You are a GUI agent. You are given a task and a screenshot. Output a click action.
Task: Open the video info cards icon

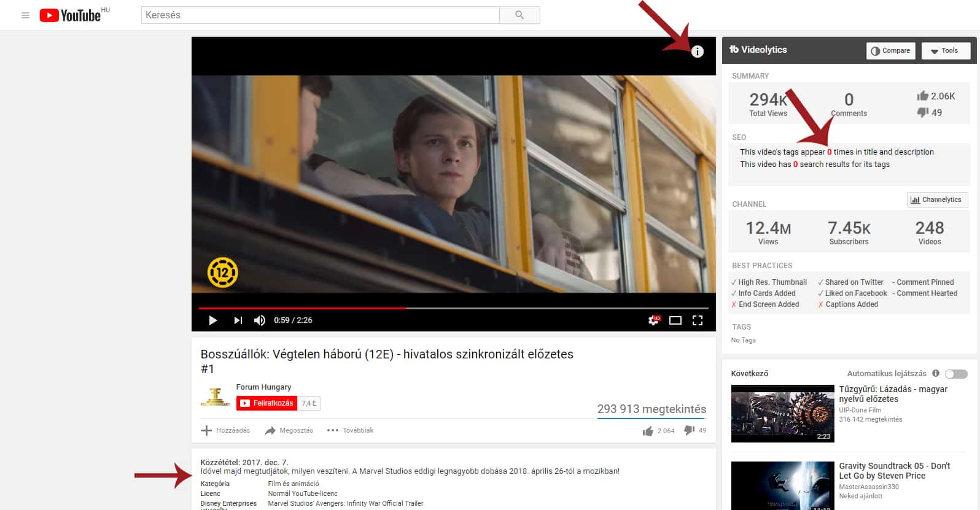pyautogui.click(x=698, y=52)
